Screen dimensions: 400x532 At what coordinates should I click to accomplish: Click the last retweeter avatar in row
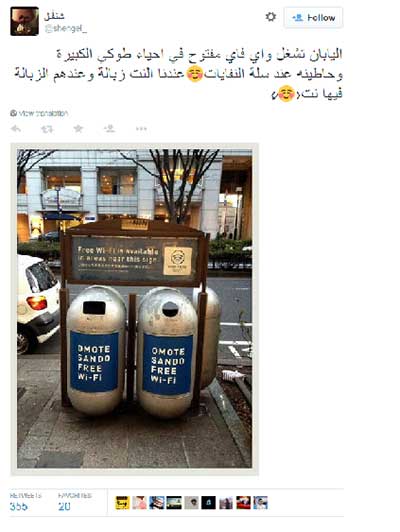(x=260, y=503)
